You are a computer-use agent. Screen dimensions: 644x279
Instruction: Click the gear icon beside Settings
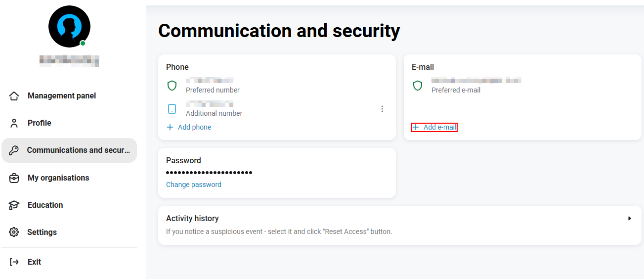(14, 232)
